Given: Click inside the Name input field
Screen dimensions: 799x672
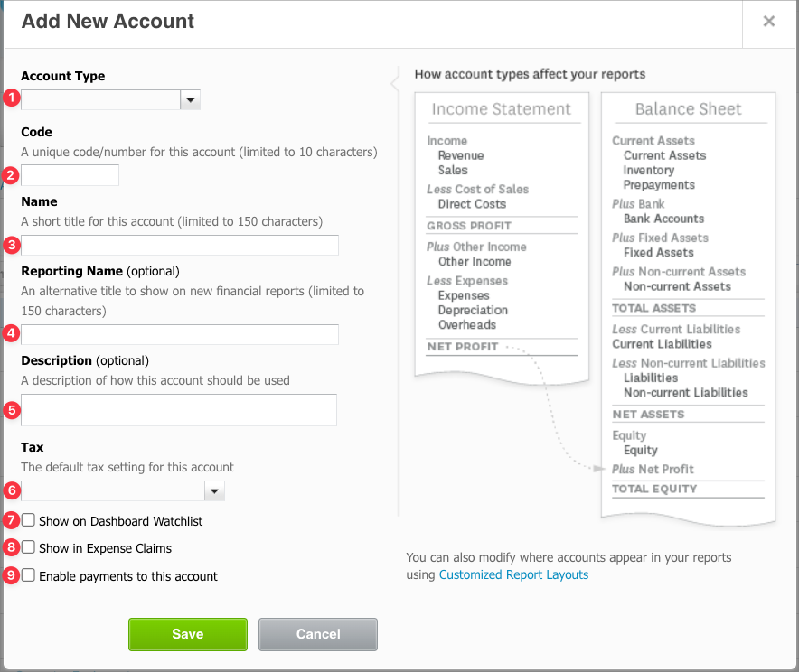Looking at the screenshot, I should 179,245.
